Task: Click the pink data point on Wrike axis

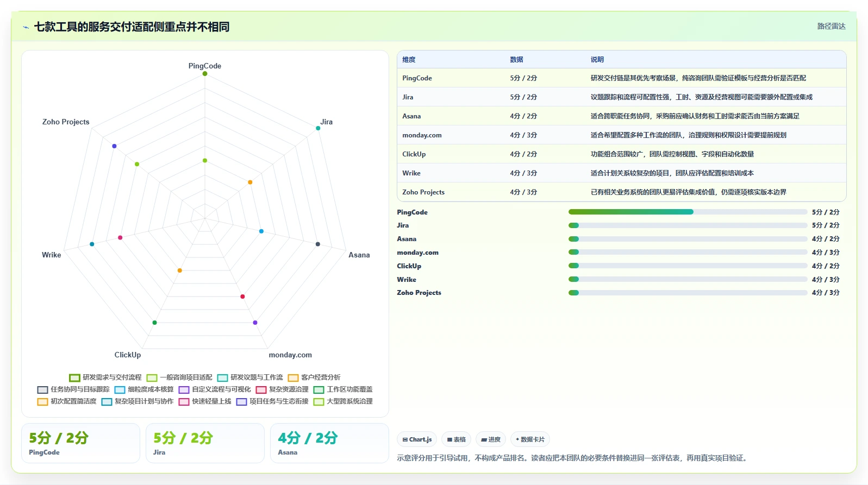Action: [120, 237]
